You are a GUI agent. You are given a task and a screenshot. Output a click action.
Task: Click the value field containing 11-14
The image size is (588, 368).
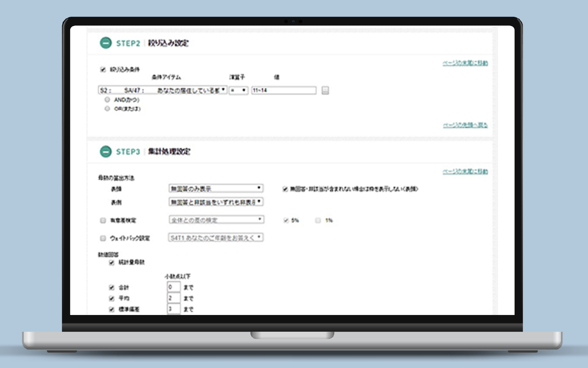tap(284, 90)
